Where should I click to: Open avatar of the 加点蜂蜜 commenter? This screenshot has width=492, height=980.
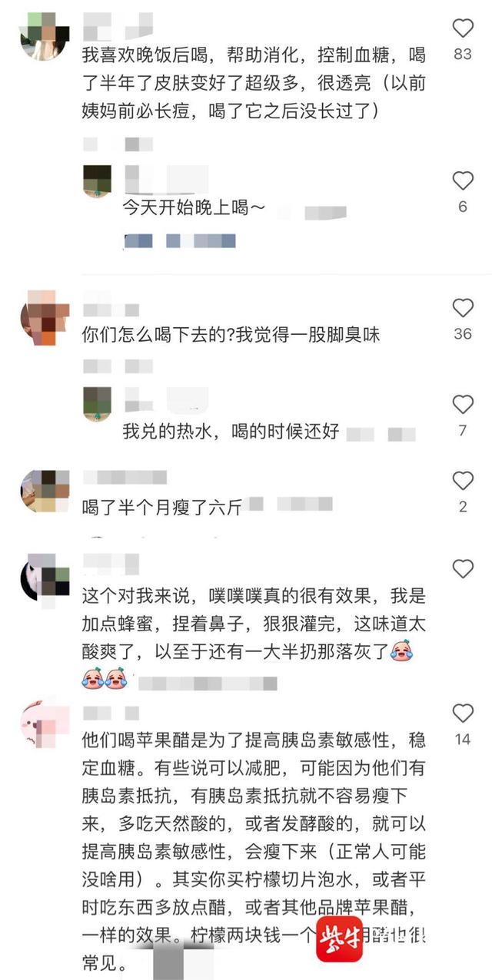[x=45, y=579]
